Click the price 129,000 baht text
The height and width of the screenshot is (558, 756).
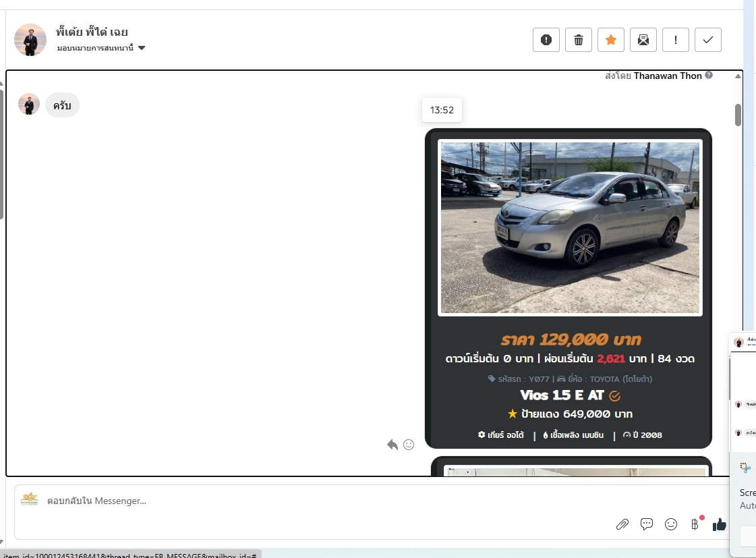point(571,339)
